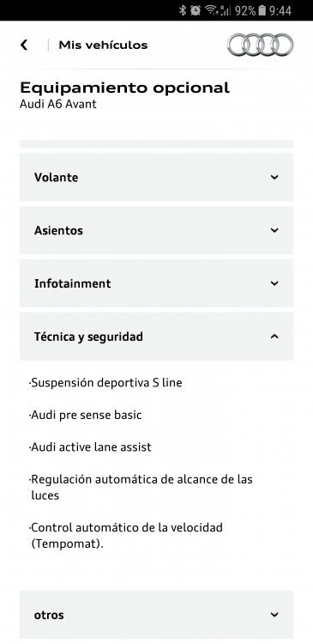Tap Suspensión deportiva S line item

pos(105,383)
